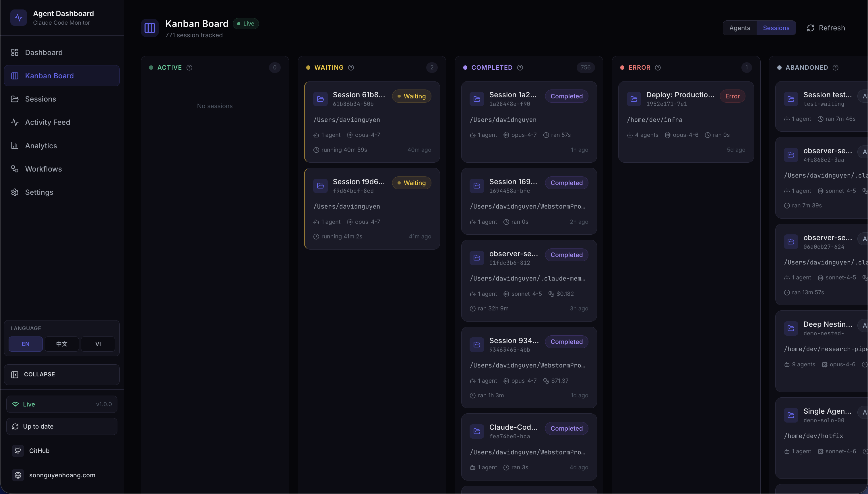Image resolution: width=868 pixels, height=494 pixels.
Task: Open Sessions page in sidebar
Action: click(x=62, y=99)
